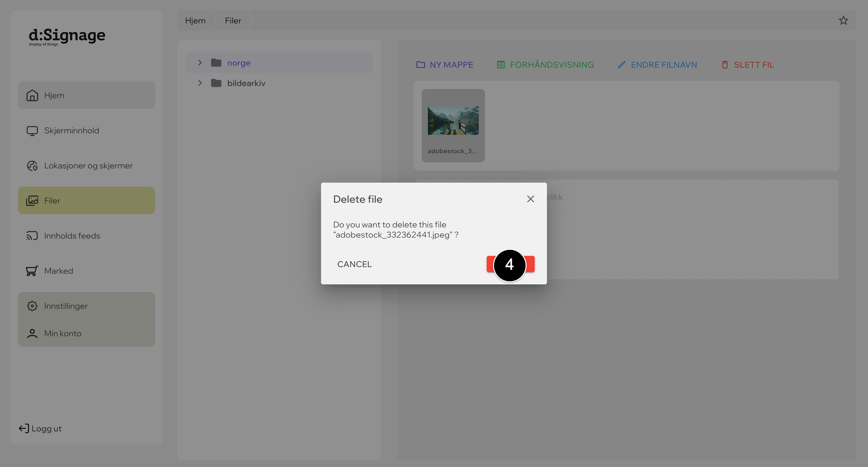Click ENDRE FILNAVN button
The image size is (868, 467).
click(x=657, y=65)
